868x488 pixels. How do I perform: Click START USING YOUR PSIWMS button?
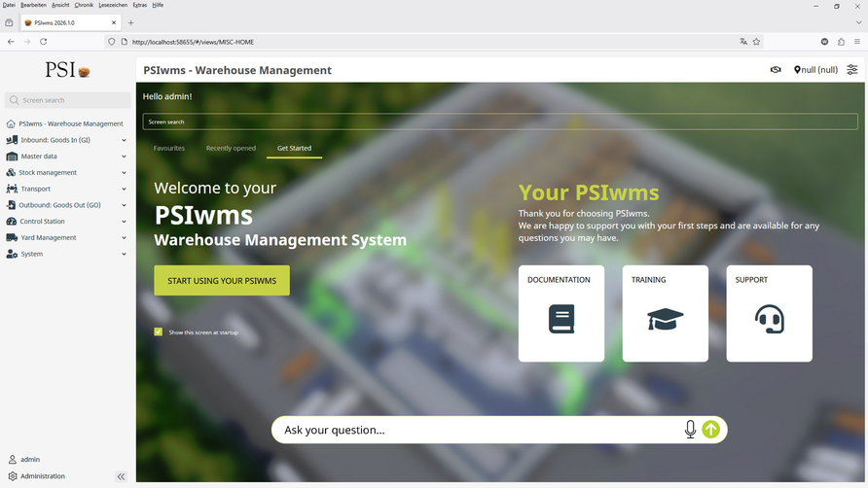coord(222,281)
